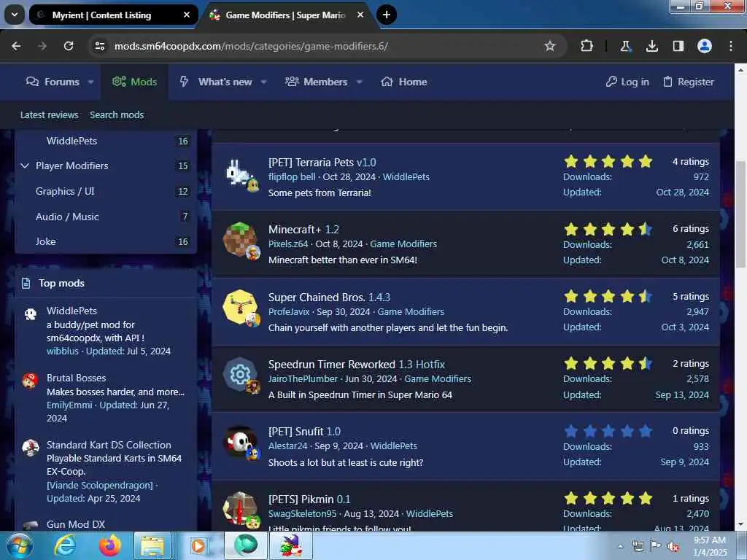Open the Windows Start button
This screenshot has width=747, height=560.
coord(20,545)
